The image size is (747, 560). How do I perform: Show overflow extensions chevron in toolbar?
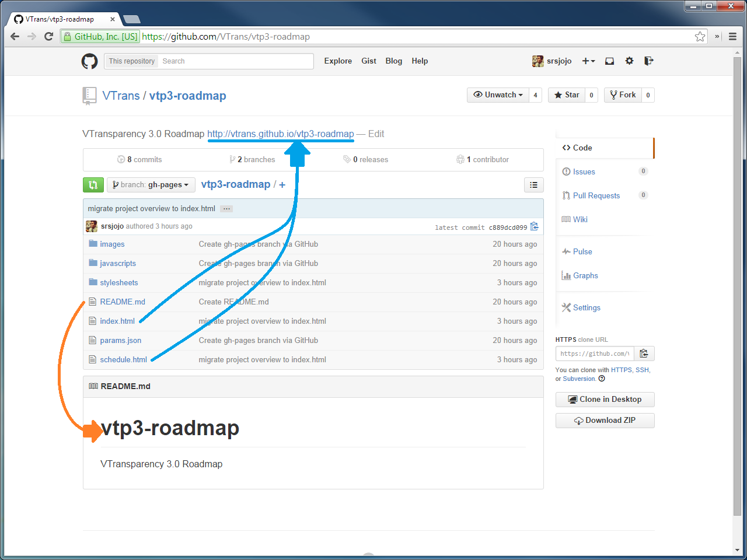[x=717, y=36]
